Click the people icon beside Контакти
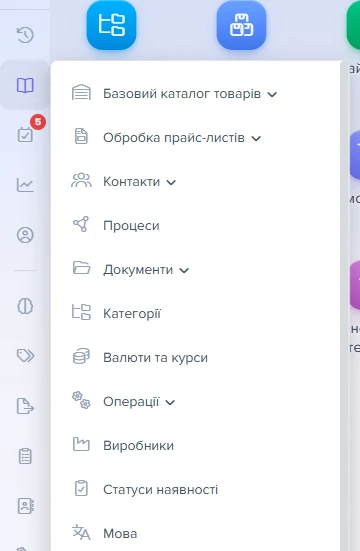Viewport: 360px width, 551px height. [81, 180]
